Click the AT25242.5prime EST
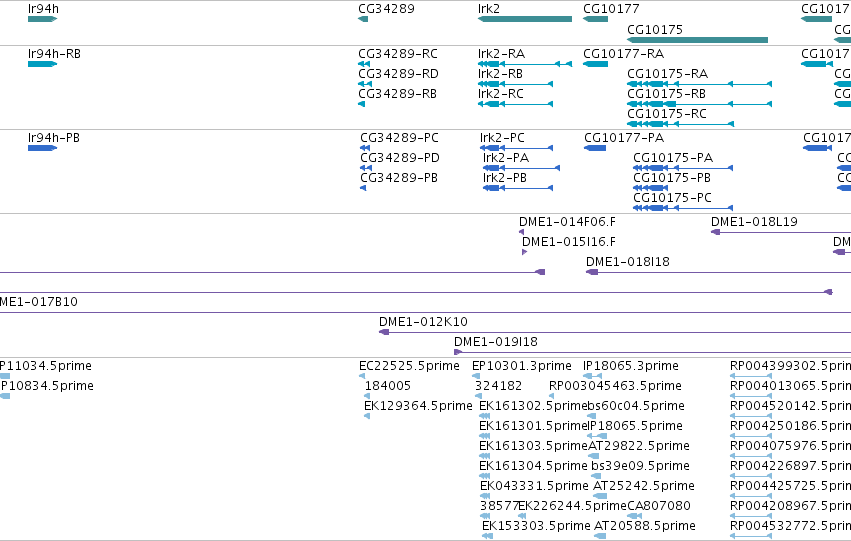The height and width of the screenshot is (541, 851). (600, 497)
